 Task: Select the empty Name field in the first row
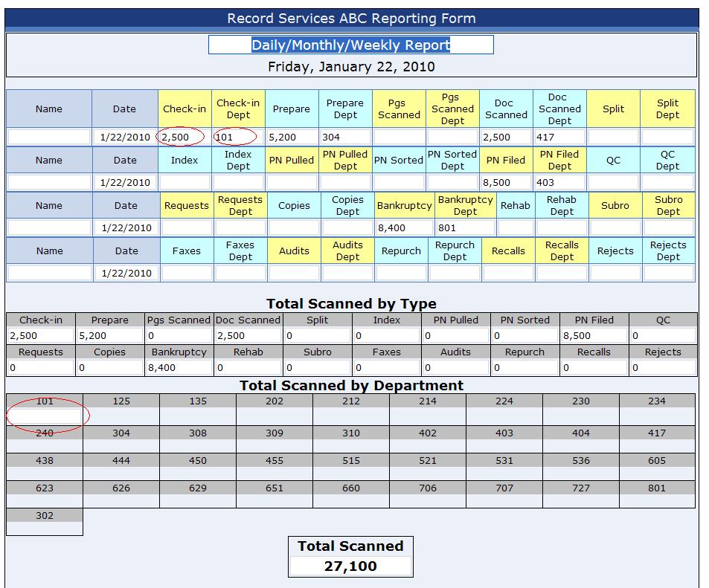48,136
